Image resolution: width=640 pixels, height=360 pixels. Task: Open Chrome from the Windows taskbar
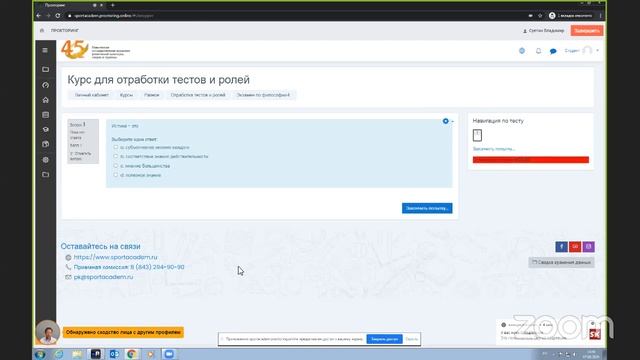pyautogui.click(x=132, y=354)
